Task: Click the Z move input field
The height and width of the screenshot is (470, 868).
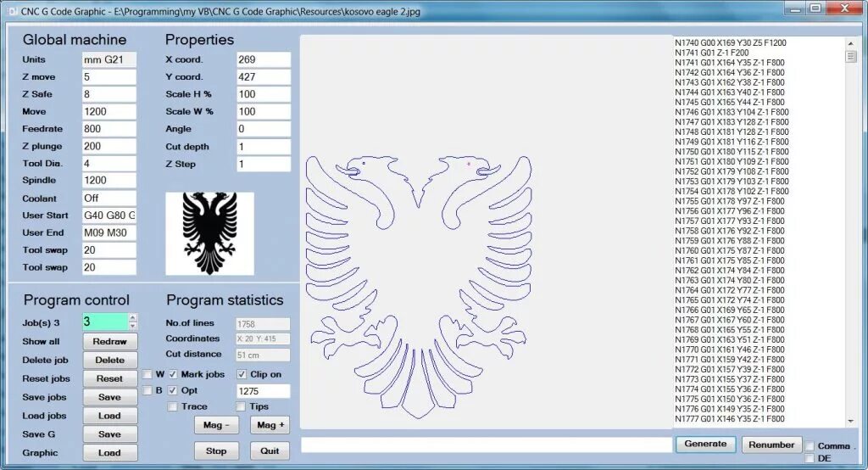Action: pyautogui.click(x=109, y=77)
